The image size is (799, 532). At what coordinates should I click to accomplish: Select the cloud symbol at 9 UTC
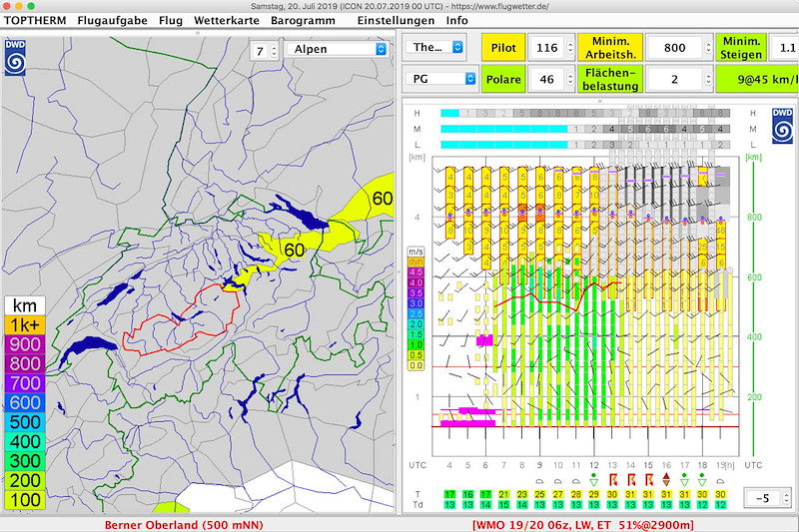coord(539,480)
